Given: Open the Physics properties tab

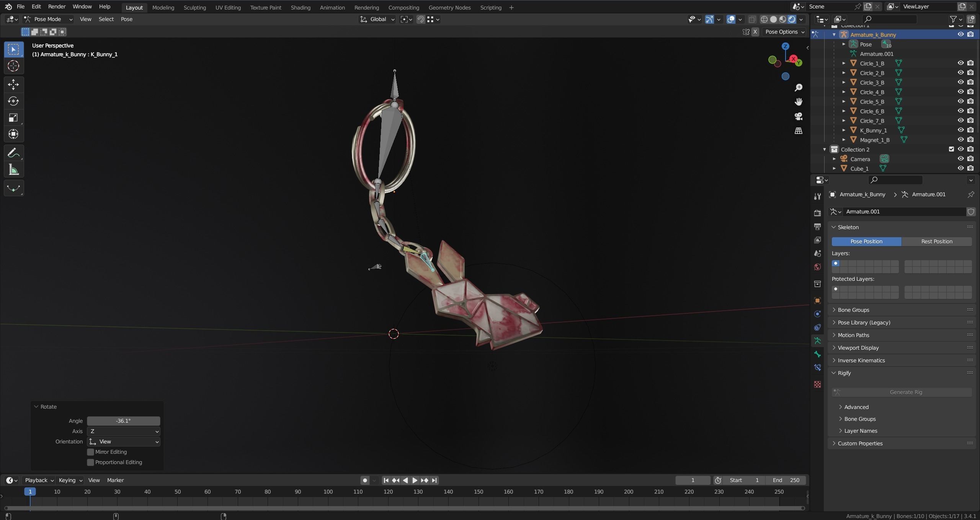Looking at the screenshot, I should pos(817,314).
